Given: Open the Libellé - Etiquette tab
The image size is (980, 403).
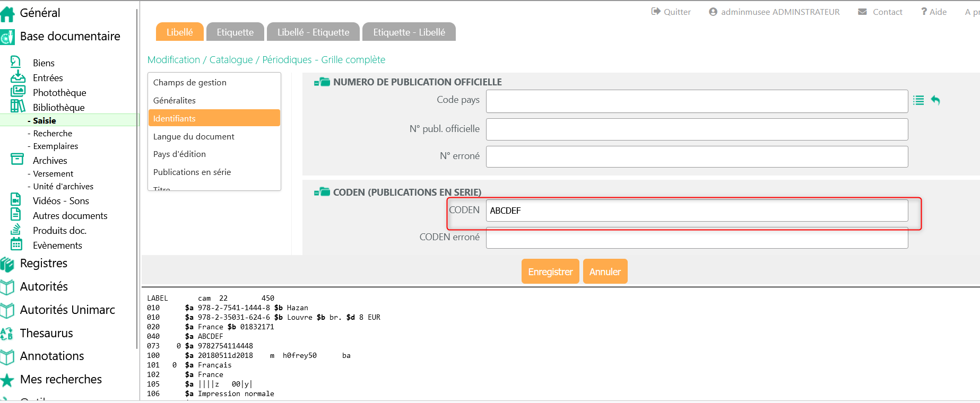Looking at the screenshot, I should [313, 32].
